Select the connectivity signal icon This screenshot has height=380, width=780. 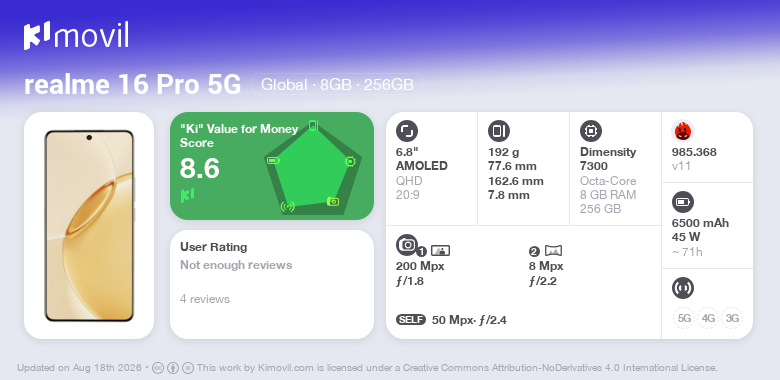tap(682, 288)
